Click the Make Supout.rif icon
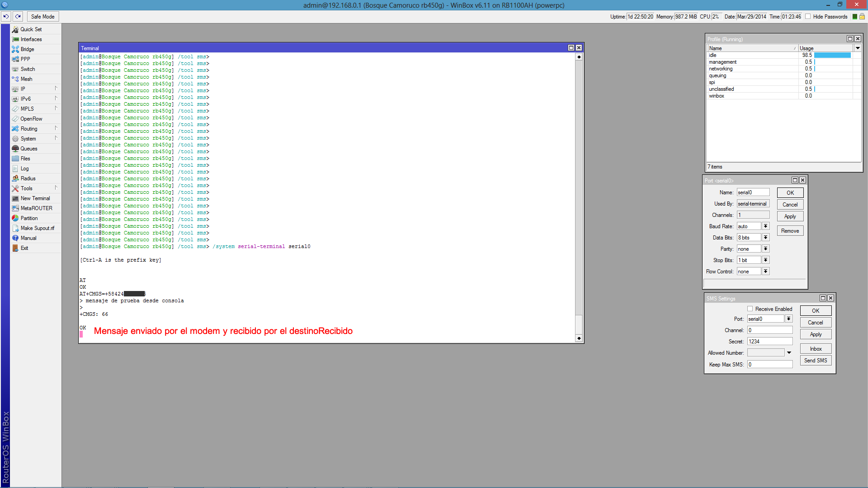Image resolution: width=868 pixels, height=488 pixels. (15, 228)
